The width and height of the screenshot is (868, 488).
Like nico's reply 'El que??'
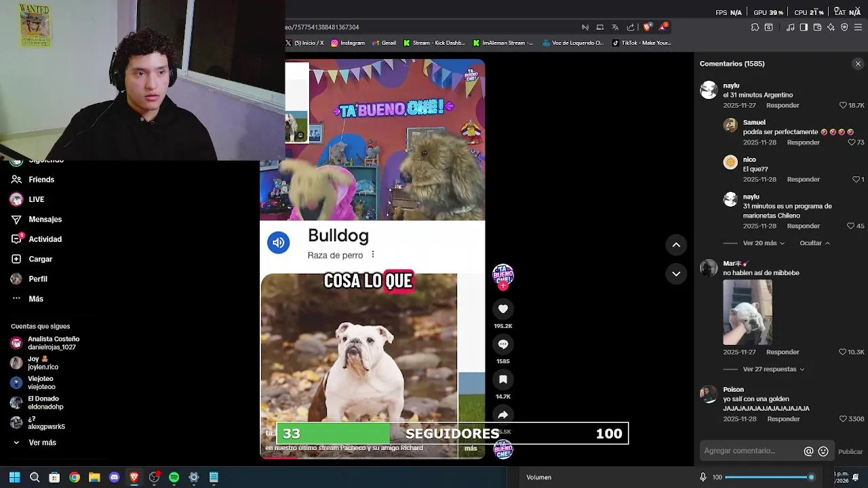tap(856, 180)
